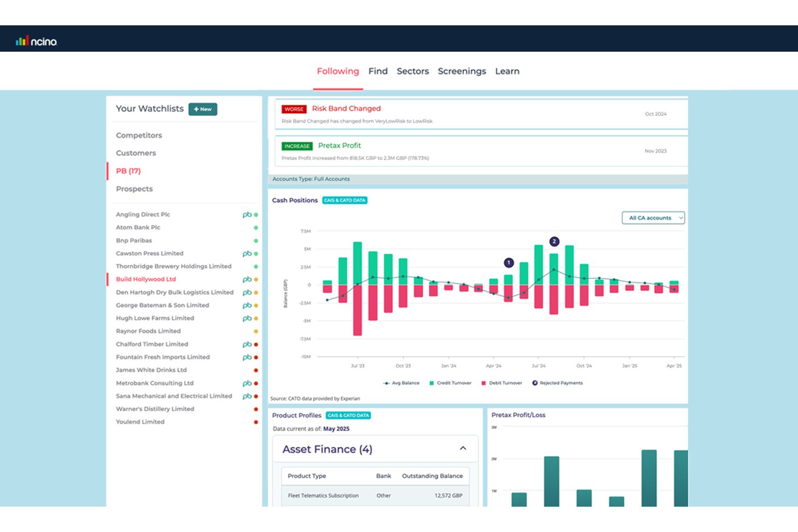This screenshot has width=798, height=532.
Task: Select James White Drinks Ltd
Action: [151, 370]
